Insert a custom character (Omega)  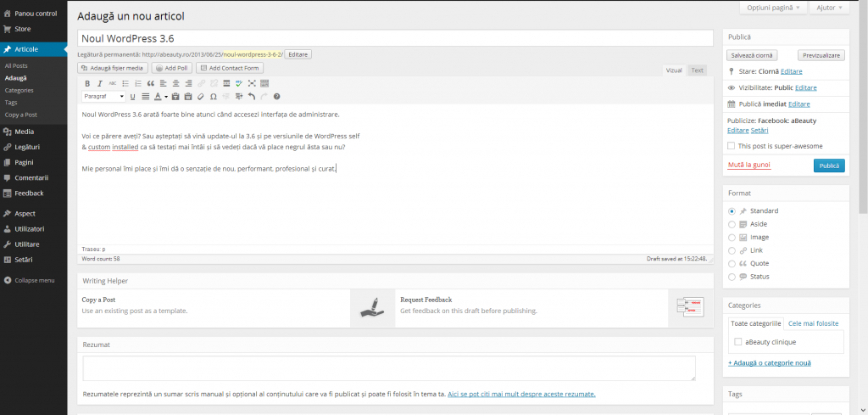tap(213, 97)
